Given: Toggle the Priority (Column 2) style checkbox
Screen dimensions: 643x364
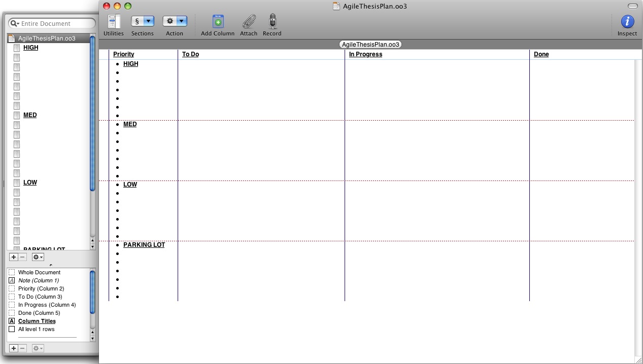Looking at the screenshot, I should tap(12, 288).
